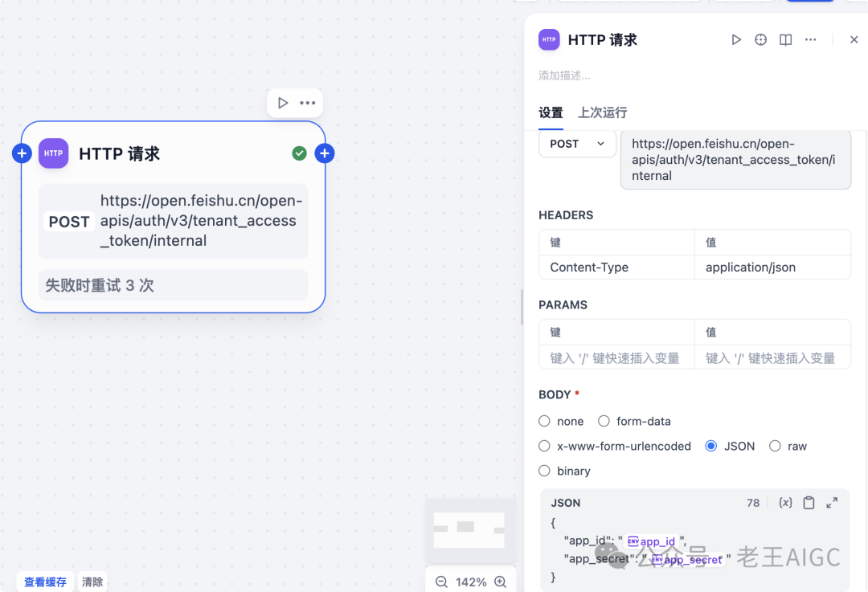Click the 查看缓存 button
This screenshot has width=868, height=592.
point(45,582)
